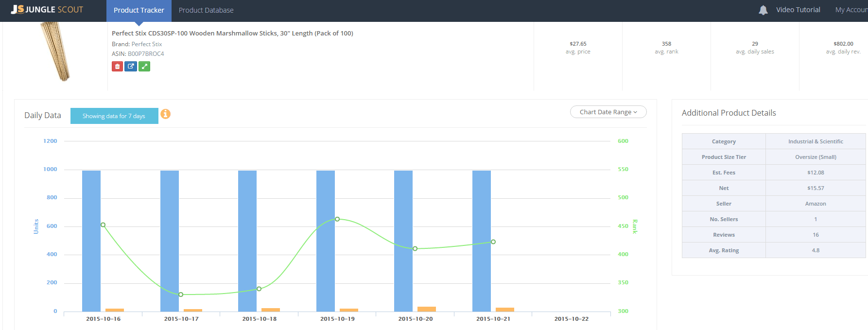868x330 pixels.
Task: Click the orange info icon beside Daily Data
Action: click(x=166, y=114)
